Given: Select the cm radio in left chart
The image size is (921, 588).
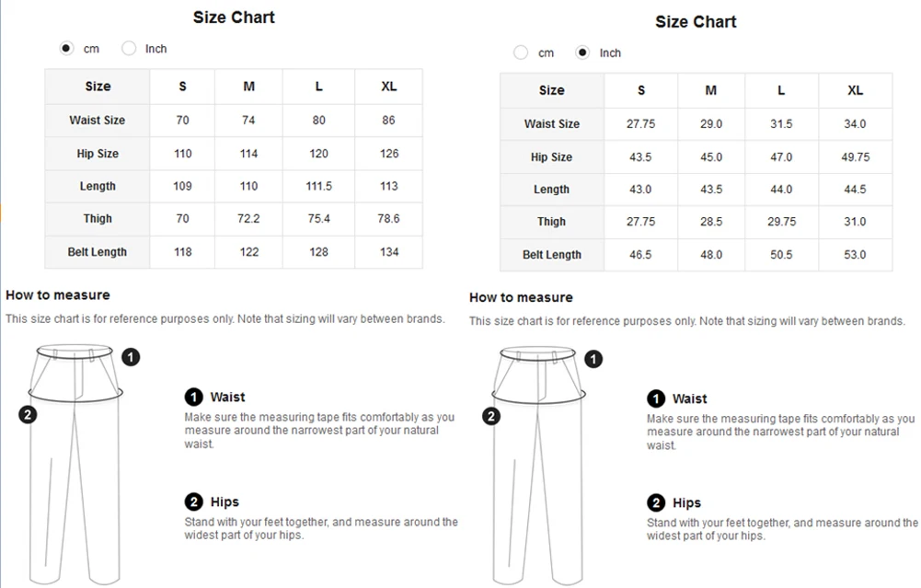Looking at the screenshot, I should [x=67, y=49].
